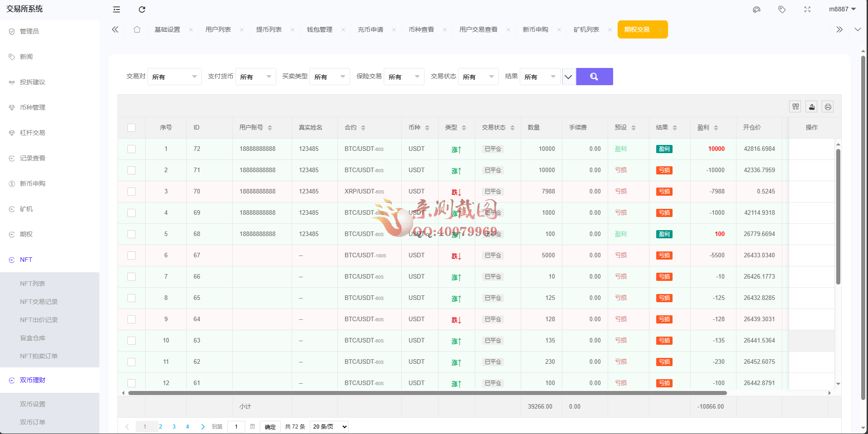Go to the home tab icon
The width and height of the screenshot is (868, 434).
tap(137, 29)
